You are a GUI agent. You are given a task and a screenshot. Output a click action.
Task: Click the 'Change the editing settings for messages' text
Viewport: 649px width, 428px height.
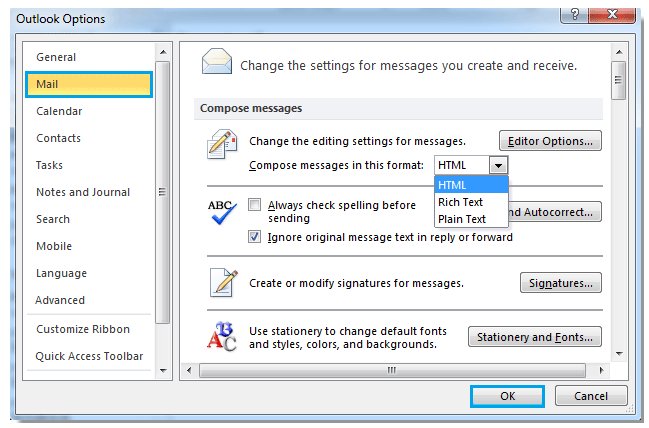(x=357, y=141)
